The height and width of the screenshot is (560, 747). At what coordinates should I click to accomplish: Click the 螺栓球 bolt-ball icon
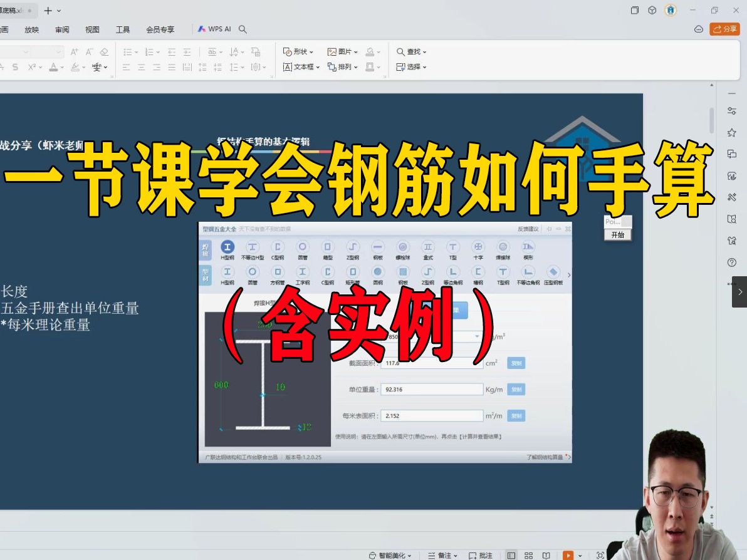pyautogui.click(x=403, y=246)
